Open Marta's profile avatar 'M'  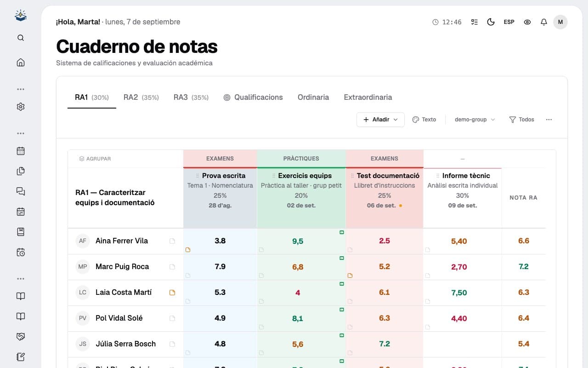[560, 22]
